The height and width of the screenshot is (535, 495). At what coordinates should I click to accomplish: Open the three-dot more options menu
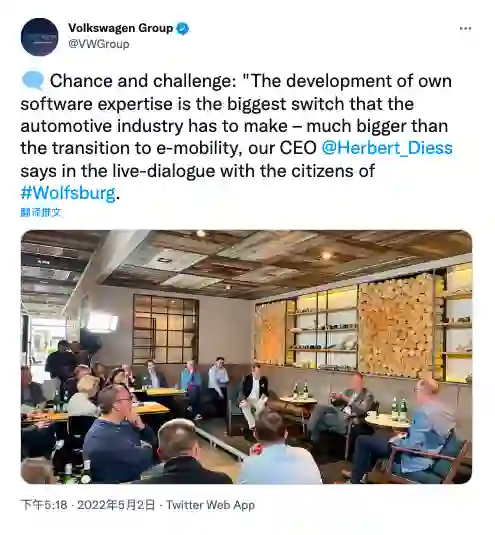point(465,28)
